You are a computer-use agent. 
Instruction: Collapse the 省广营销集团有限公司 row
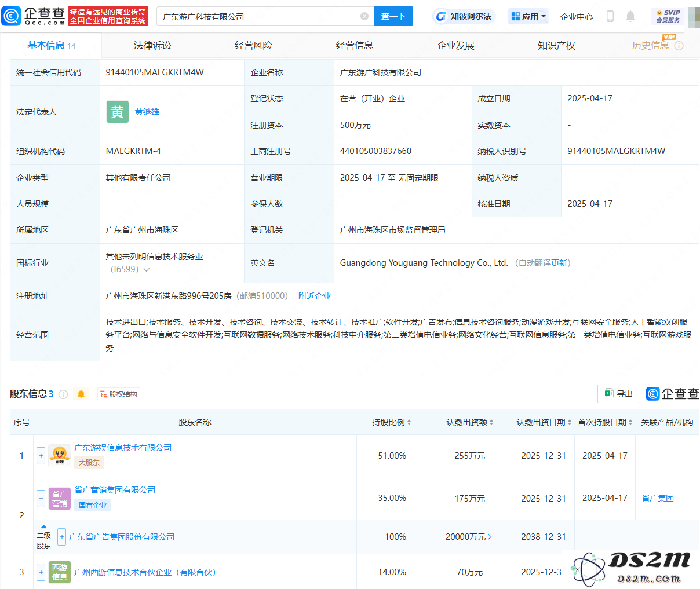[41, 498]
